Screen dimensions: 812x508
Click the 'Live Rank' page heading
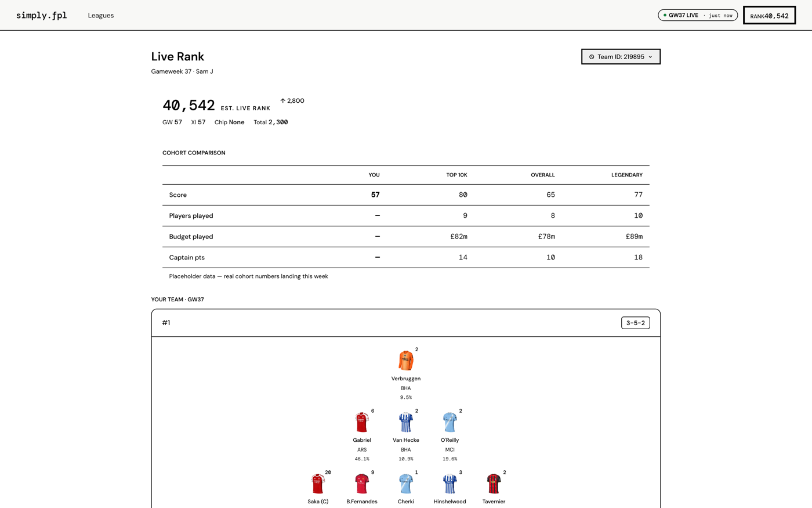point(177,56)
